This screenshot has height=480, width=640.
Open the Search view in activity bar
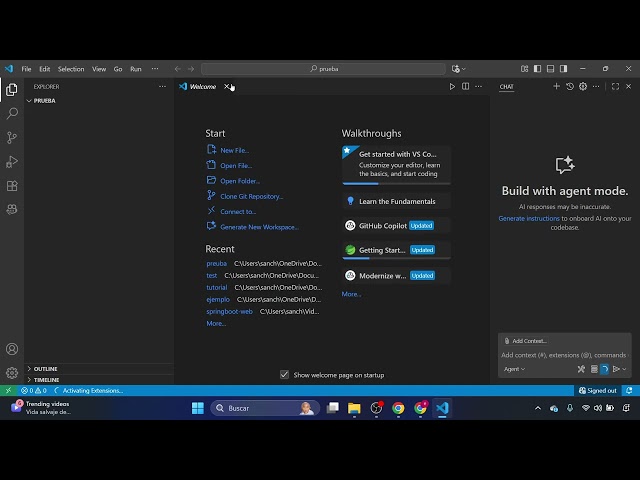pos(12,113)
